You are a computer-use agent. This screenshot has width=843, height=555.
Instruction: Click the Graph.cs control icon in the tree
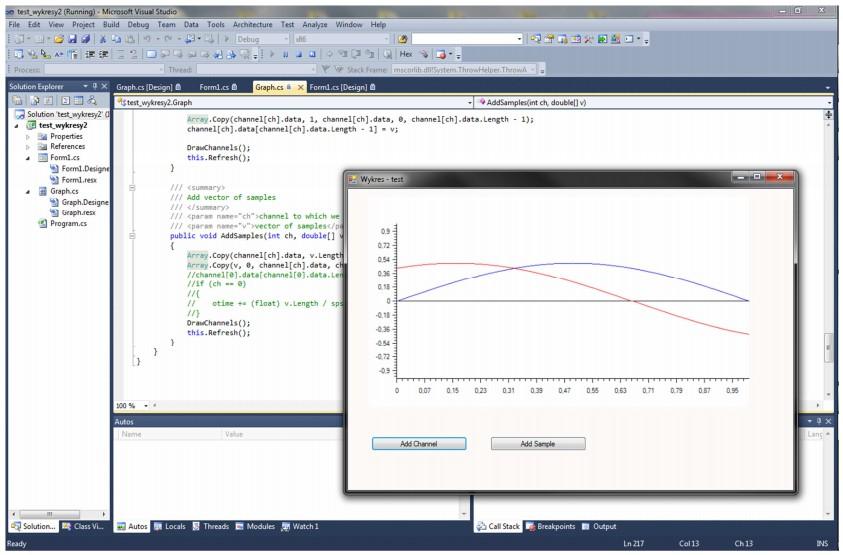[42, 191]
